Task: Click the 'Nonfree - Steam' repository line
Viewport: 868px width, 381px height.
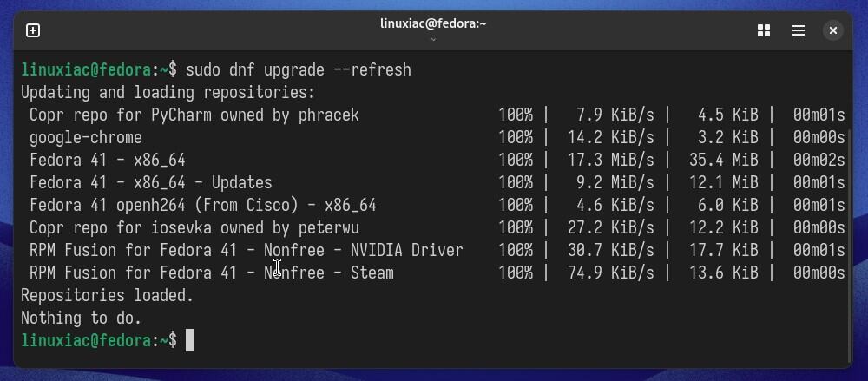Action: point(212,273)
